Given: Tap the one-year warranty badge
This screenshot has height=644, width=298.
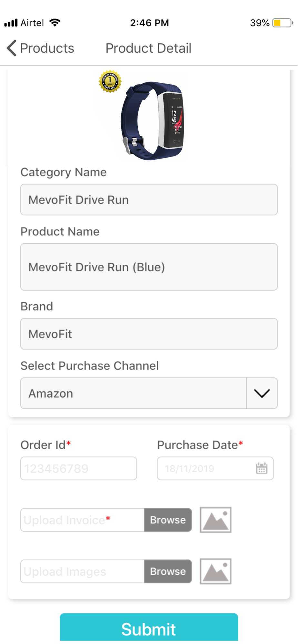Looking at the screenshot, I should [x=110, y=81].
